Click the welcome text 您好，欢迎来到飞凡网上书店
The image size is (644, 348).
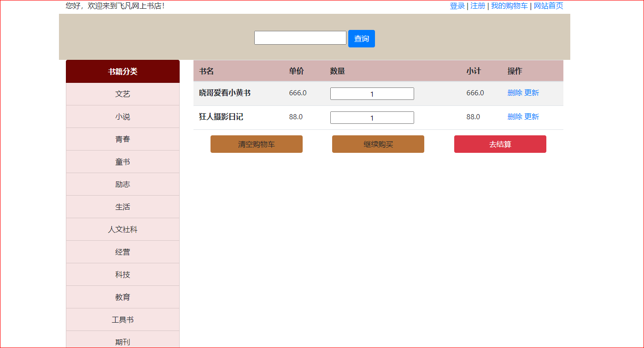(x=115, y=6)
